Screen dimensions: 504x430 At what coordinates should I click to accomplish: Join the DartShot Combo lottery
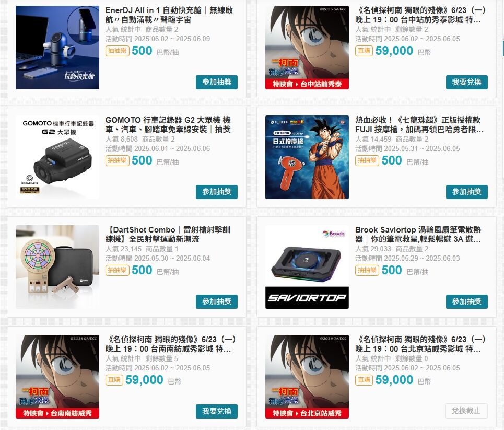click(217, 301)
